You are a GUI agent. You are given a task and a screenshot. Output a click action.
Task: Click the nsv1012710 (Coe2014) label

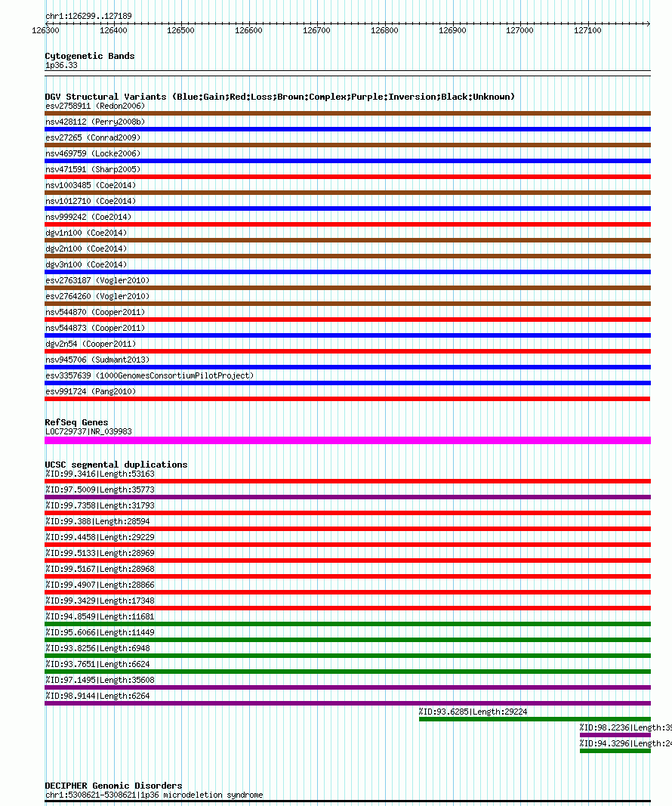tap(91, 201)
